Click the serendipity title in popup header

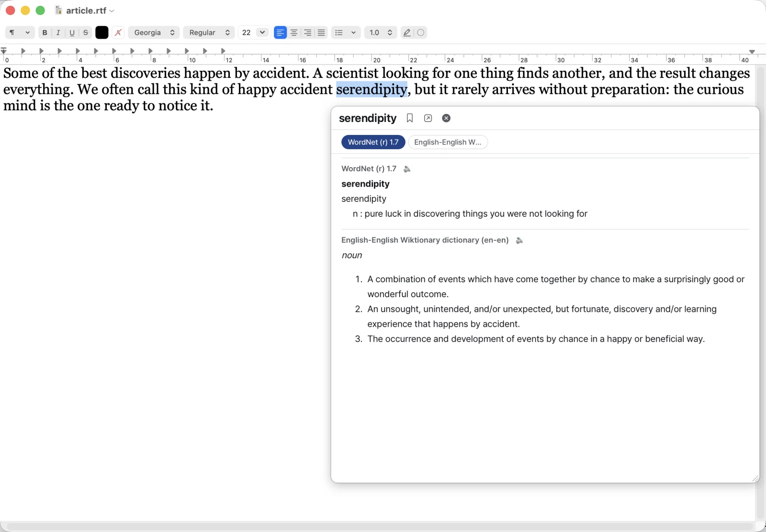(368, 118)
